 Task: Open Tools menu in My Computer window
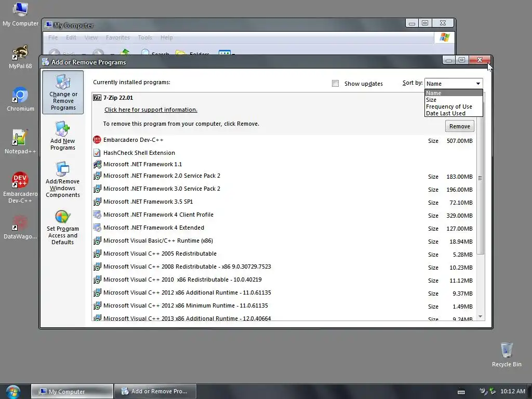point(145,37)
